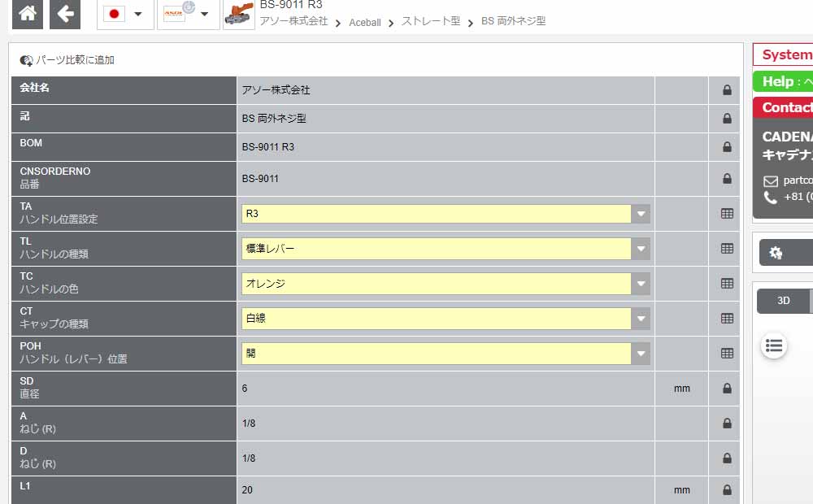Open table view icon for CT row
This screenshot has height=504, width=813.
coord(727,319)
